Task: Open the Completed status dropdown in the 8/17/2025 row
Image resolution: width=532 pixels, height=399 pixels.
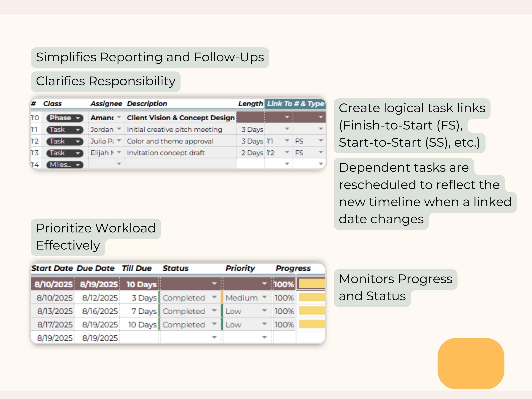Action: tap(214, 324)
